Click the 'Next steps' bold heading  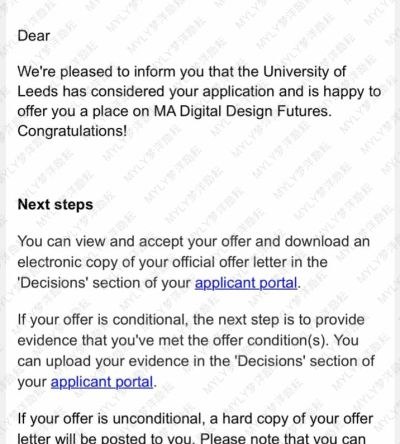[x=55, y=205]
